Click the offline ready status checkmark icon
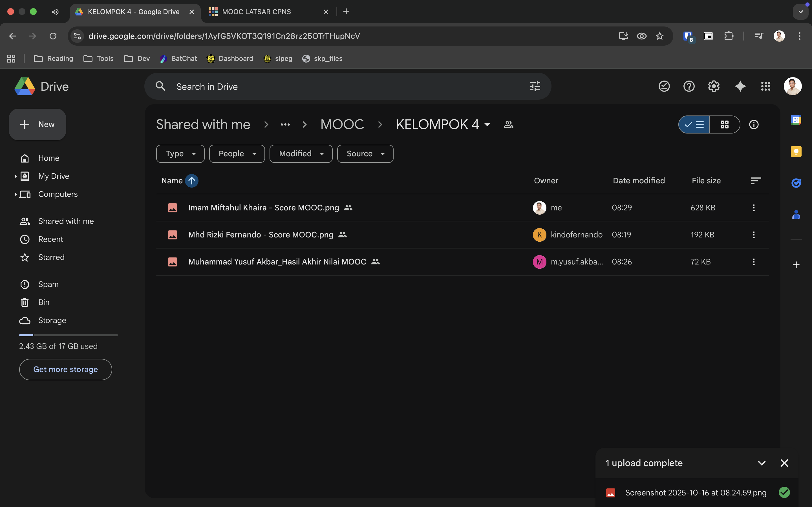 coord(664,86)
